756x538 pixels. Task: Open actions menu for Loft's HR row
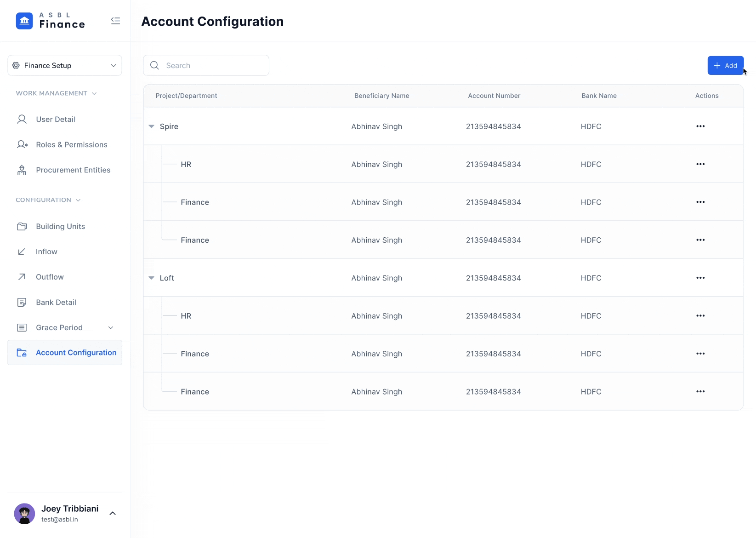tap(700, 316)
